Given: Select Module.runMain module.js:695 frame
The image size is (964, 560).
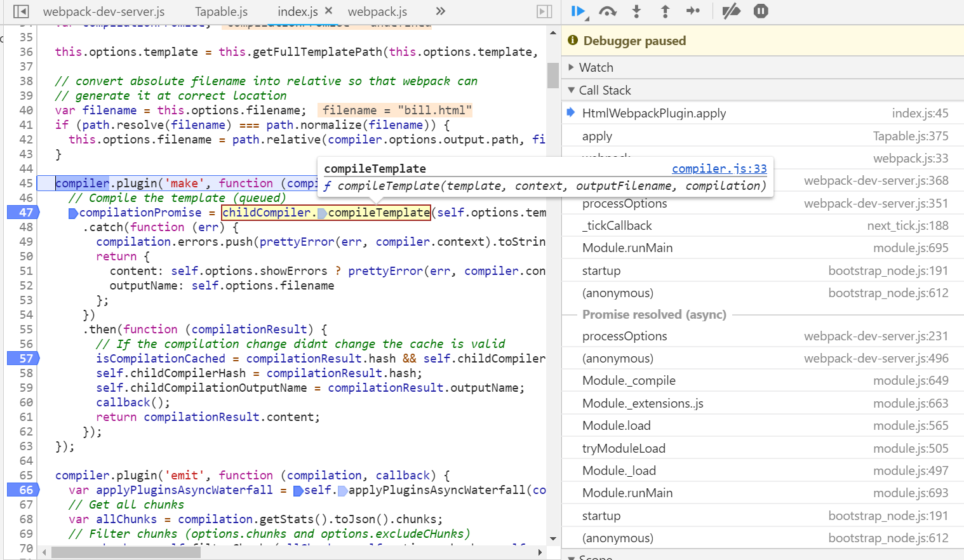Looking at the screenshot, I should [763, 248].
